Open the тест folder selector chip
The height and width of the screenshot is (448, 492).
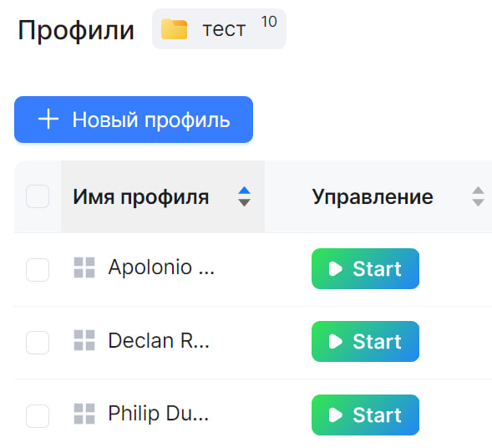pyautogui.click(x=219, y=29)
